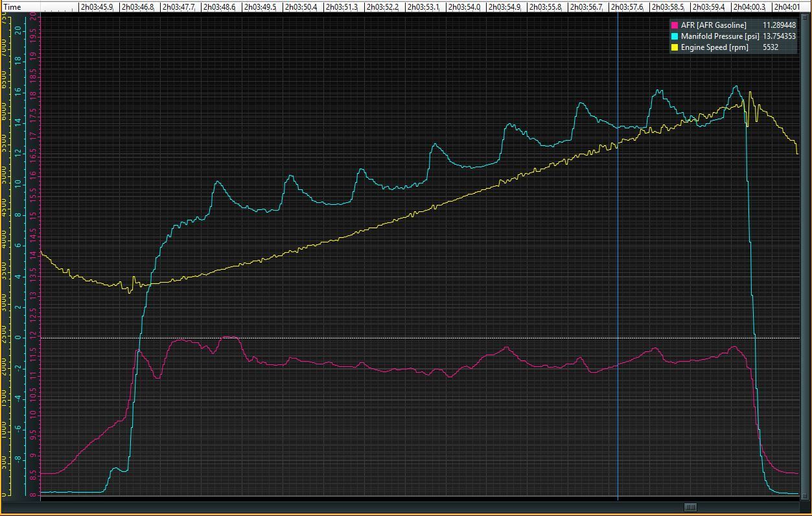
Task: Select the Manifold Pressure [psi] legend label
Action: tap(719, 36)
